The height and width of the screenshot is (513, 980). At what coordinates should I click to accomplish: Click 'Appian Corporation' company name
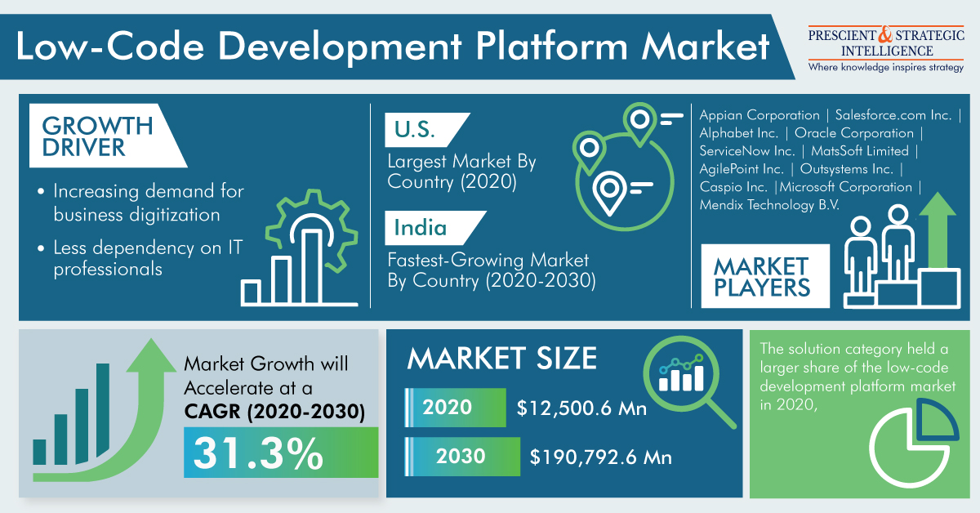pyautogui.click(x=759, y=115)
